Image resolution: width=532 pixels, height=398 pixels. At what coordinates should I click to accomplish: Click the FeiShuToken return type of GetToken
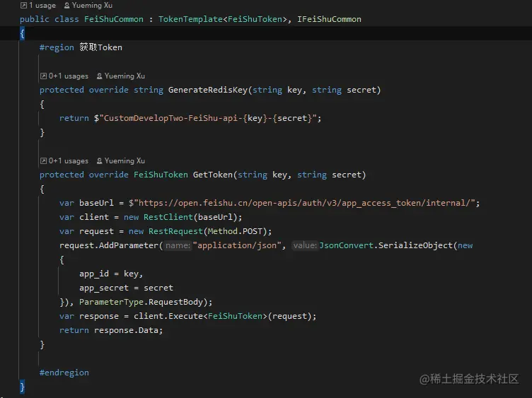click(x=161, y=175)
